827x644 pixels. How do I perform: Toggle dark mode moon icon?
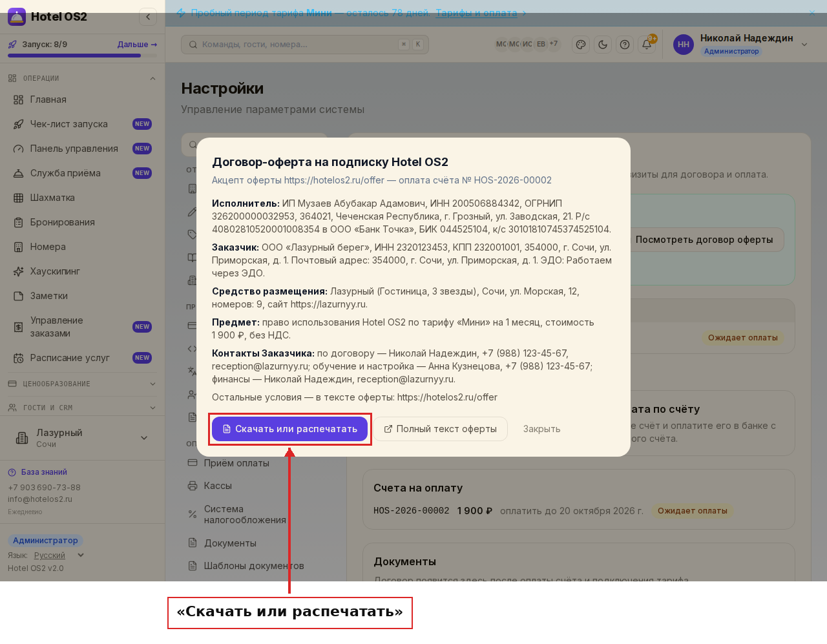[603, 45]
